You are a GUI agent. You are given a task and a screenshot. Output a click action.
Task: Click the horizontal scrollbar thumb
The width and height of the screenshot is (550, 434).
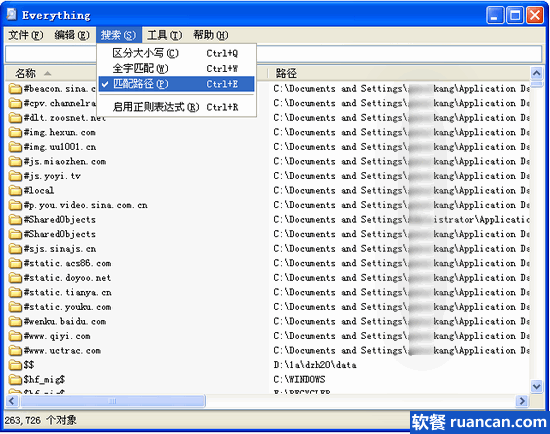[113, 401]
